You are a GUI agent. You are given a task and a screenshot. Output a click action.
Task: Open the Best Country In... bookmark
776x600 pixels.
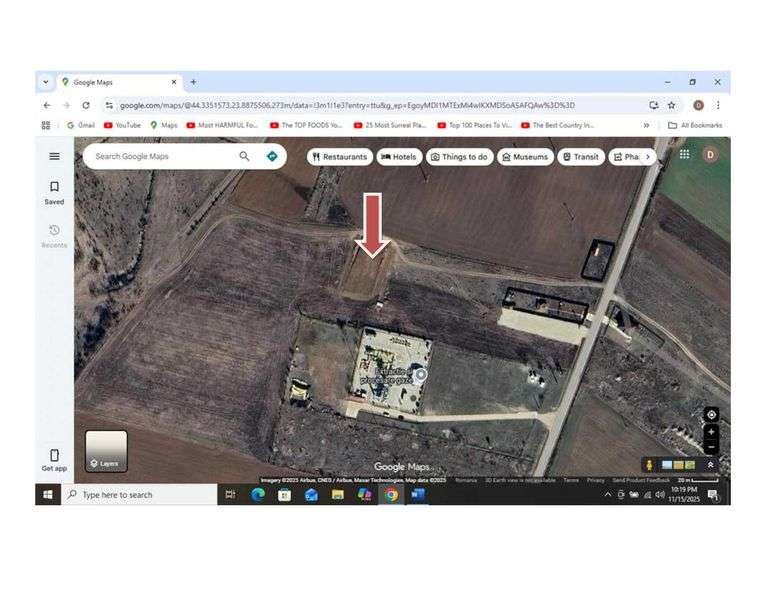(x=558, y=125)
